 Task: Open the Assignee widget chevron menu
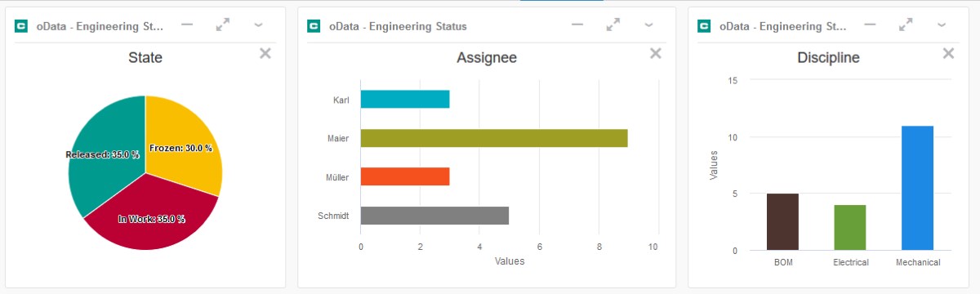click(648, 25)
